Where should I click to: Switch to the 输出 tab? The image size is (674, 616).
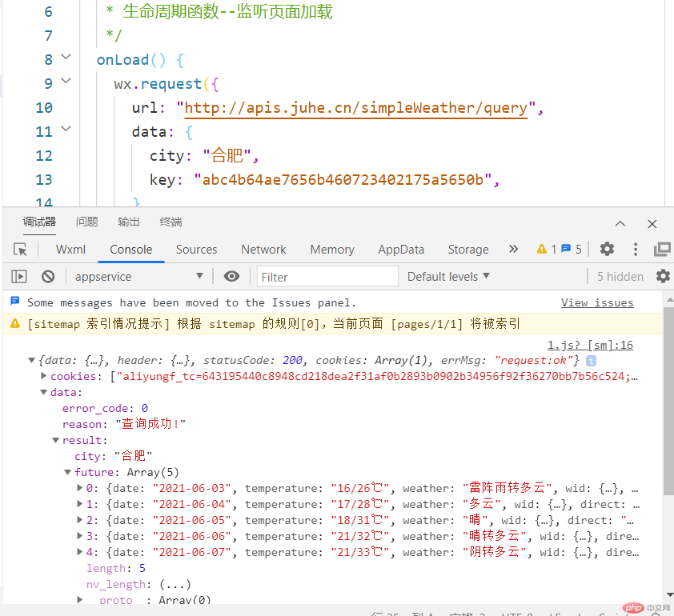129,222
